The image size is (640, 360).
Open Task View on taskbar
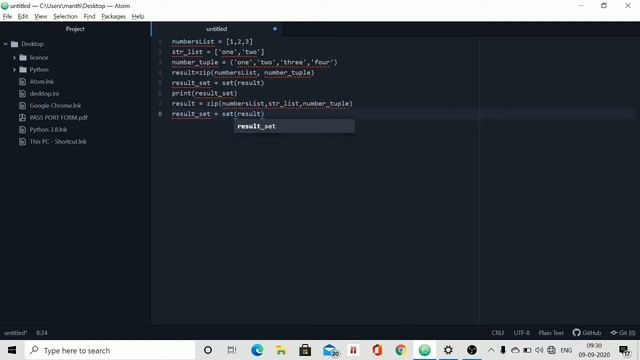(232, 350)
